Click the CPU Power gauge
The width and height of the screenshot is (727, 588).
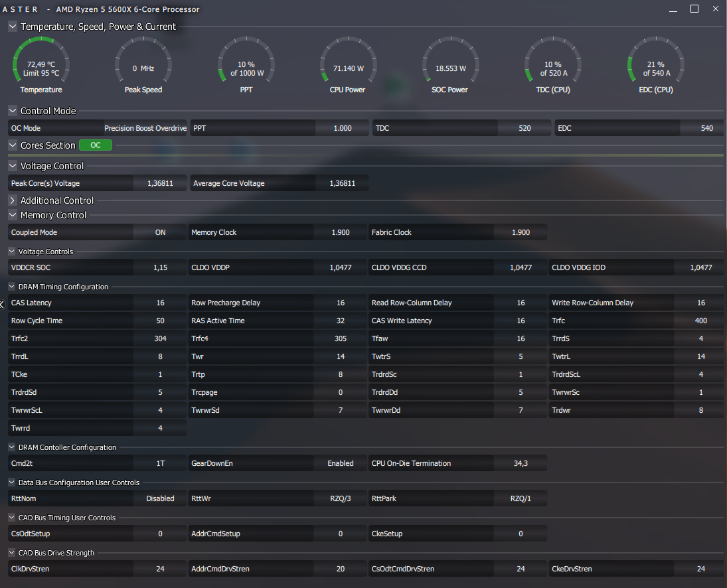click(x=348, y=65)
